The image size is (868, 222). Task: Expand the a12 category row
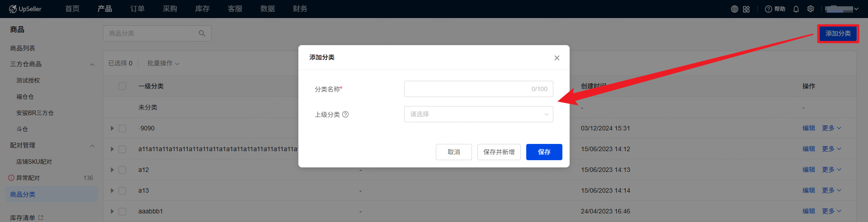(x=112, y=170)
